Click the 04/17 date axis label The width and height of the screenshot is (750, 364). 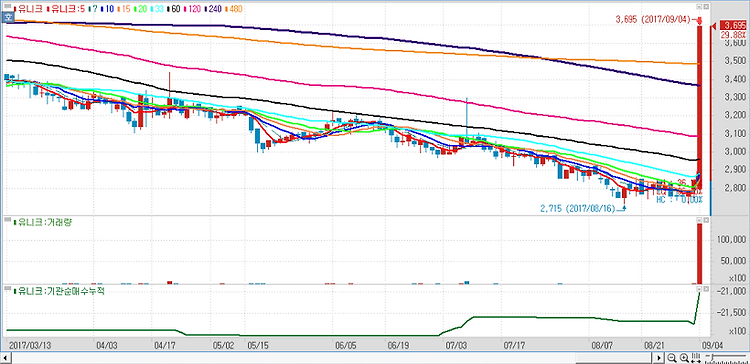point(165,344)
